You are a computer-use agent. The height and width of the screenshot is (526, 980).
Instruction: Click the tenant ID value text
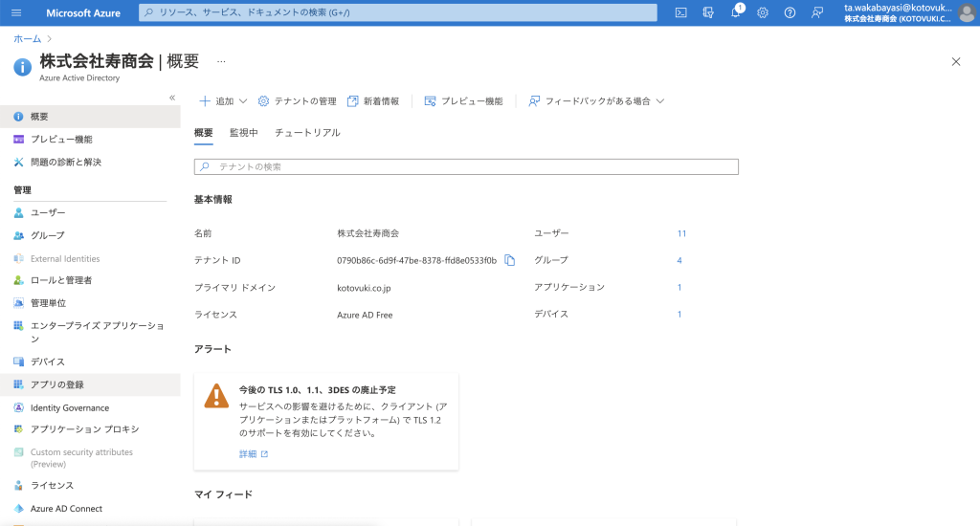[x=417, y=260]
